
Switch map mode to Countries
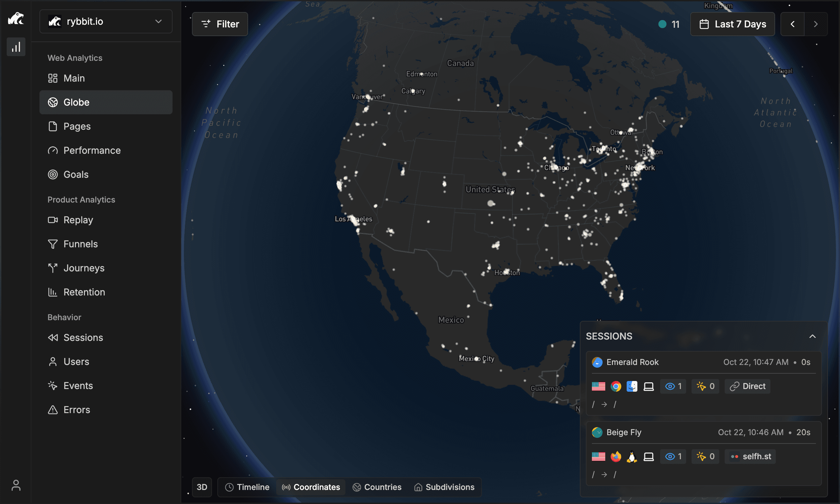[x=377, y=487]
